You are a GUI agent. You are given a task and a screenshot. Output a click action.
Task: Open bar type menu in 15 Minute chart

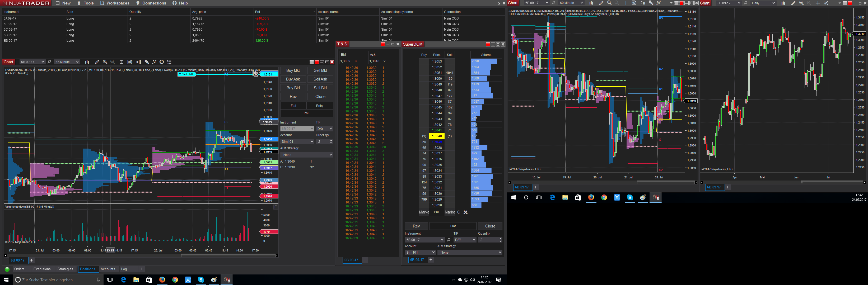[x=87, y=62]
